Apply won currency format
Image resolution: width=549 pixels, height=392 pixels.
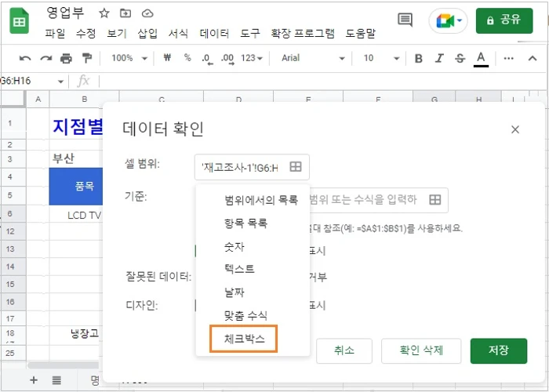pyautogui.click(x=167, y=58)
